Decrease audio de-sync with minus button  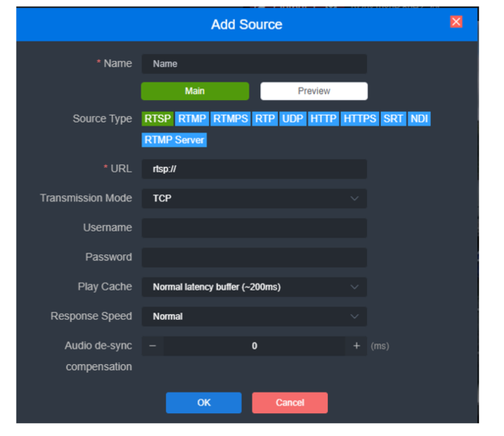153,346
